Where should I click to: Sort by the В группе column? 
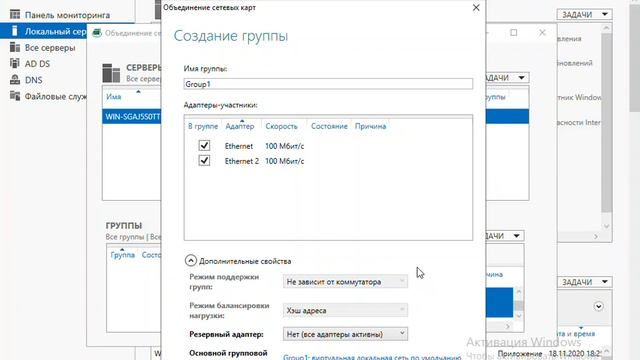203,126
